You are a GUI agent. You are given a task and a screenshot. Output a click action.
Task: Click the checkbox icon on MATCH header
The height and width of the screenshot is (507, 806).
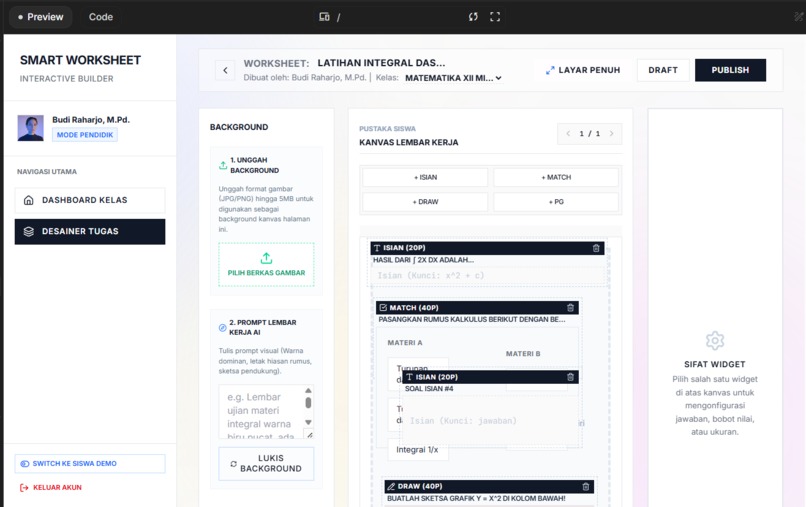point(383,307)
